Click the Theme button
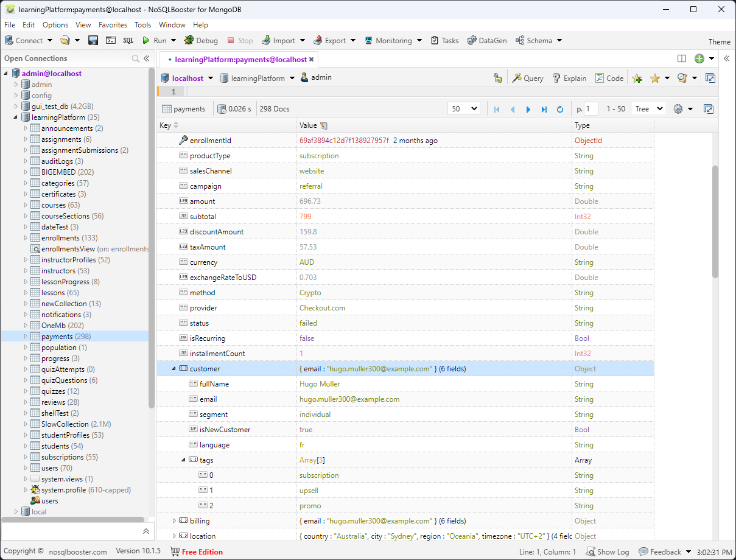This screenshot has height=560, width=736. [719, 41]
